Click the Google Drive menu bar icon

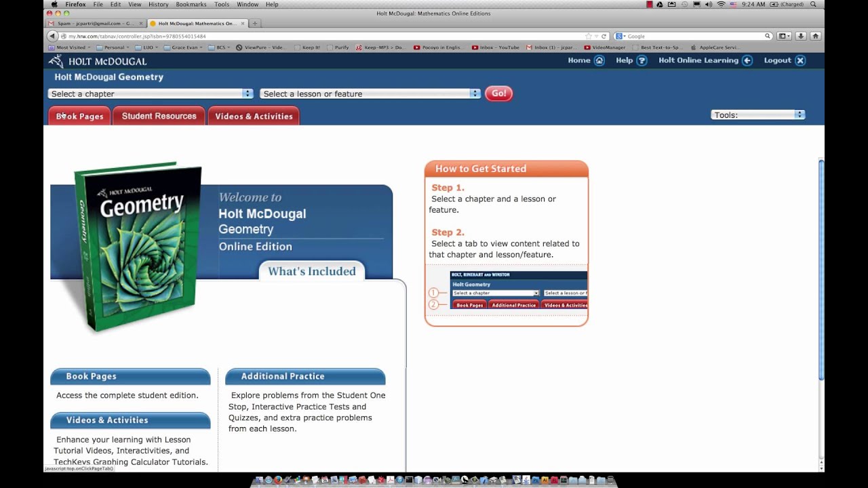[x=659, y=4]
